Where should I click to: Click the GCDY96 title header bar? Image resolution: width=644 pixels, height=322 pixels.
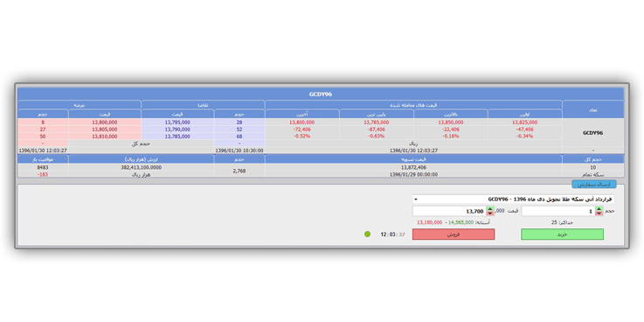(x=321, y=94)
